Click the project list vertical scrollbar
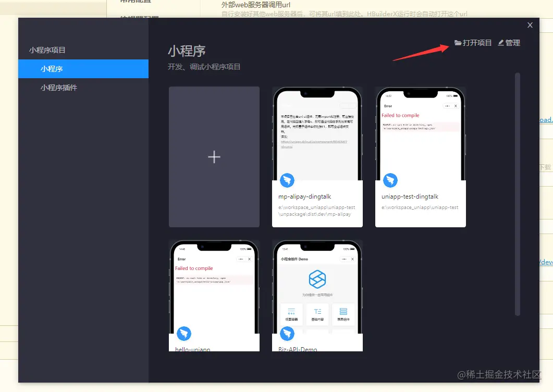The height and width of the screenshot is (392, 553). (518, 194)
